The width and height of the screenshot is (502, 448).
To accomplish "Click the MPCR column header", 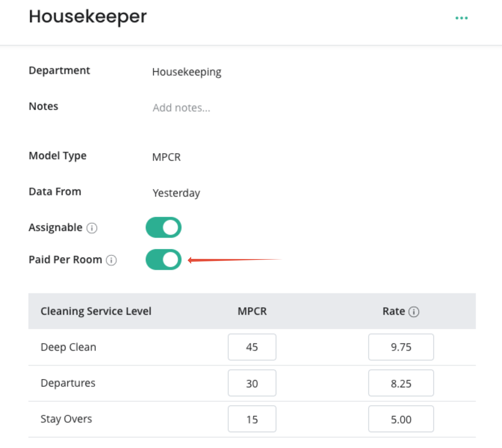I will pyautogui.click(x=252, y=311).
